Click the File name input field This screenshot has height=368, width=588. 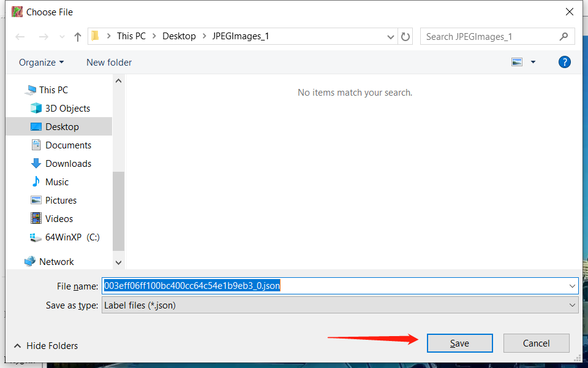pyautogui.click(x=340, y=286)
